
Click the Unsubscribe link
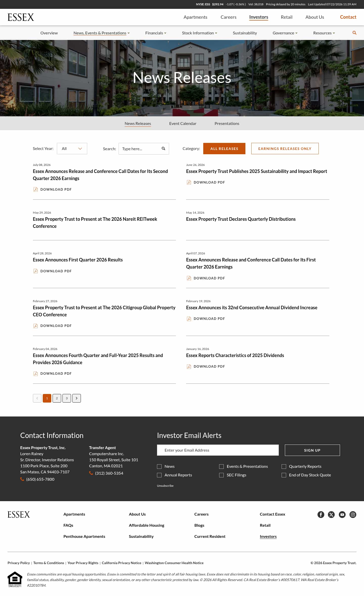click(165, 486)
